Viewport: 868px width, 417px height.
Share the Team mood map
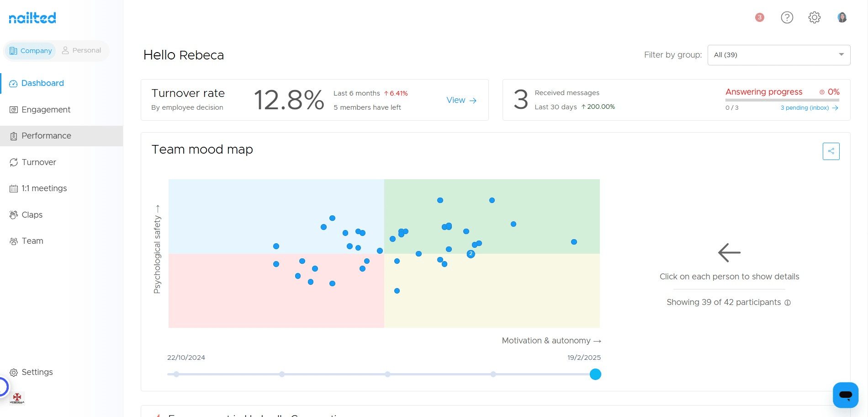(831, 151)
